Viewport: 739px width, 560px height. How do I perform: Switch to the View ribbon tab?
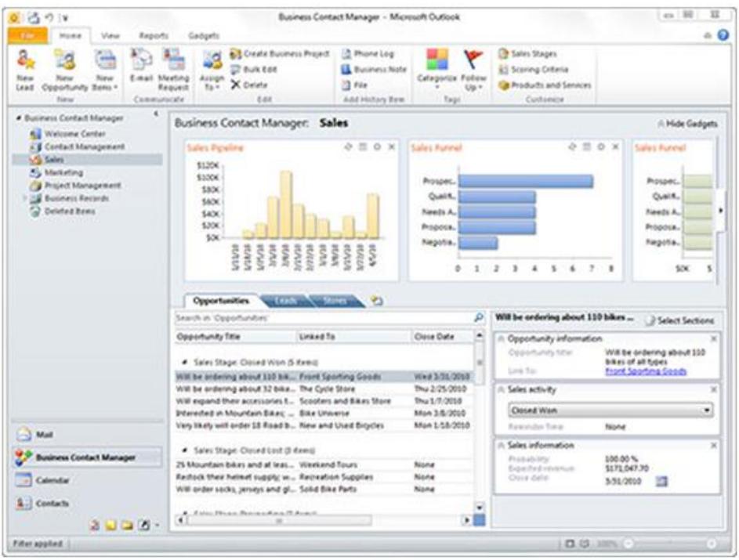[x=110, y=35]
